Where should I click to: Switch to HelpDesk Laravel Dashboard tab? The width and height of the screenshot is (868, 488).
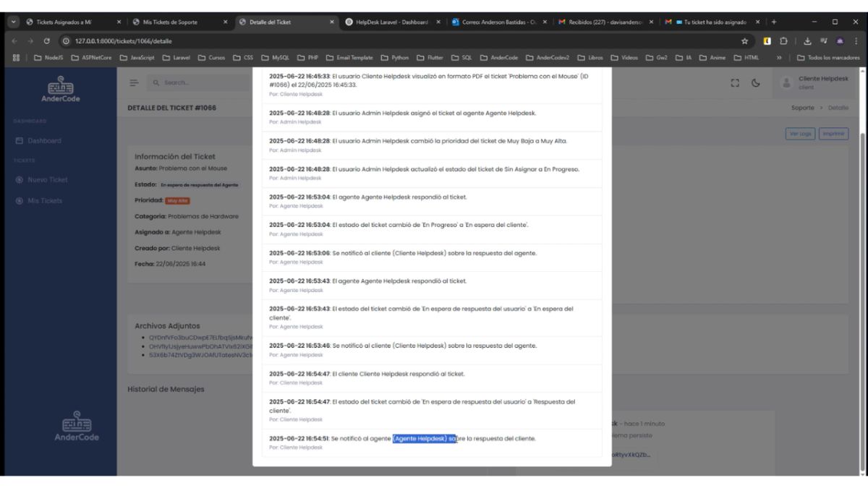point(391,22)
